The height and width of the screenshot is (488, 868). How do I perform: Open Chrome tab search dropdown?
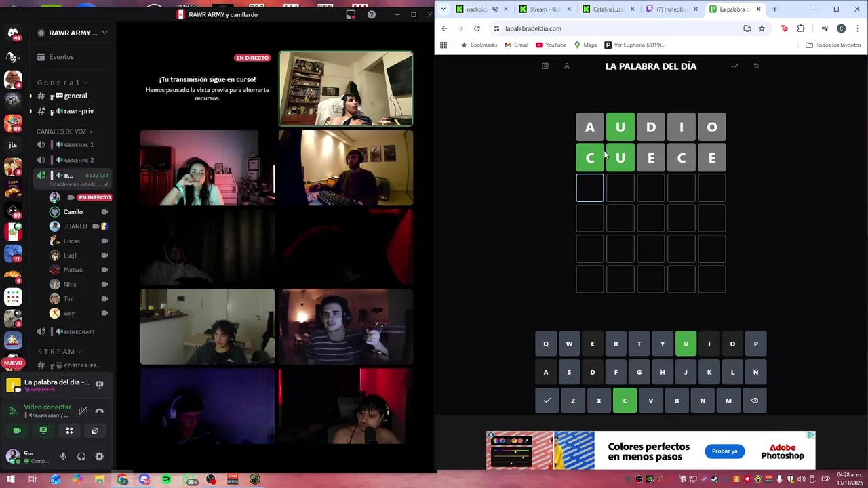[x=443, y=9]
